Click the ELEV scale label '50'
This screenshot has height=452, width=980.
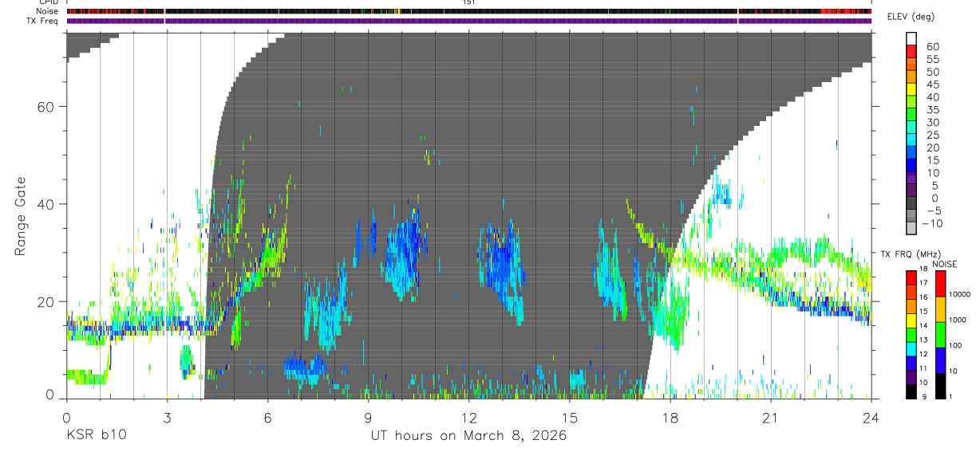coord(931,73)
